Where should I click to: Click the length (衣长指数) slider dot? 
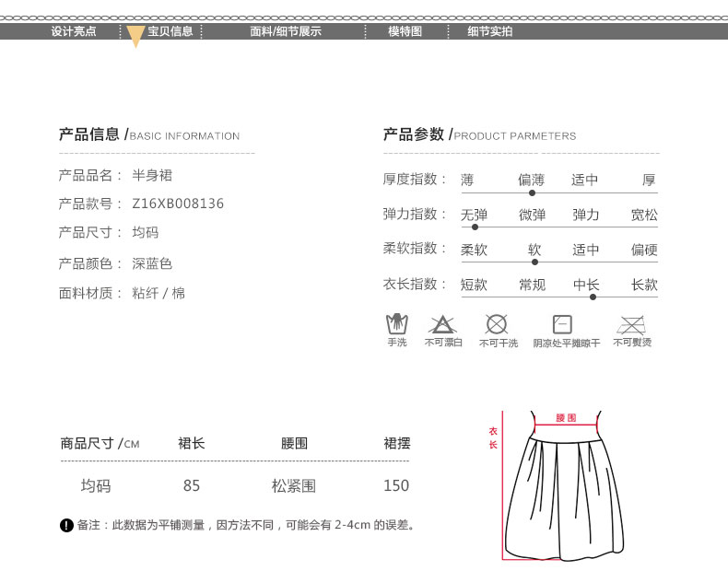tap(593, 297)
